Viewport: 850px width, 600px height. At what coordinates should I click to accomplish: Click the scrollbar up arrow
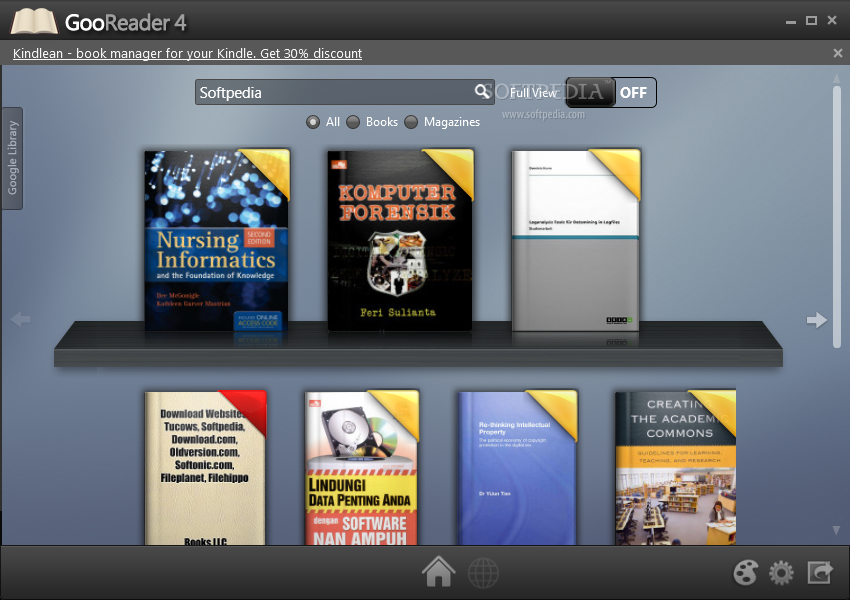coord(836,79)
